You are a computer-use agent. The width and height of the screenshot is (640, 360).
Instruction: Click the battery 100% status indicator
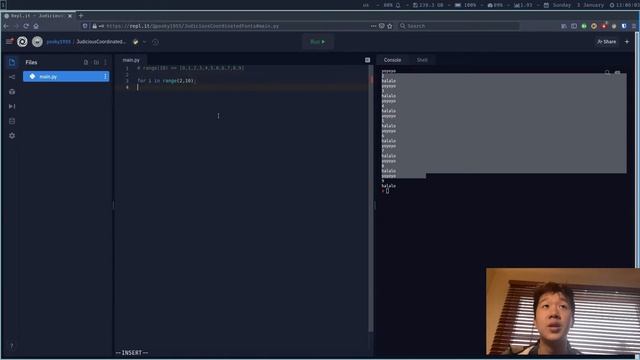click(466, 5)
